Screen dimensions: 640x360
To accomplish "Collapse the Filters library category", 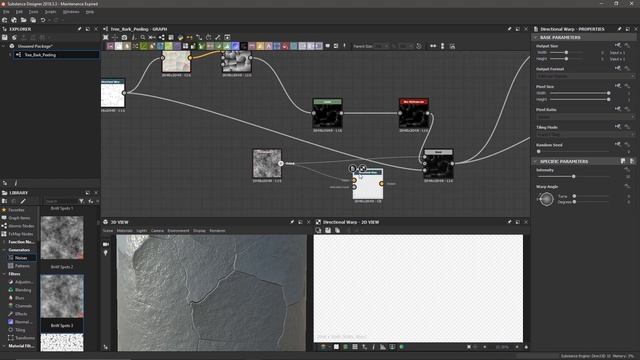I will tap(4, 274).
